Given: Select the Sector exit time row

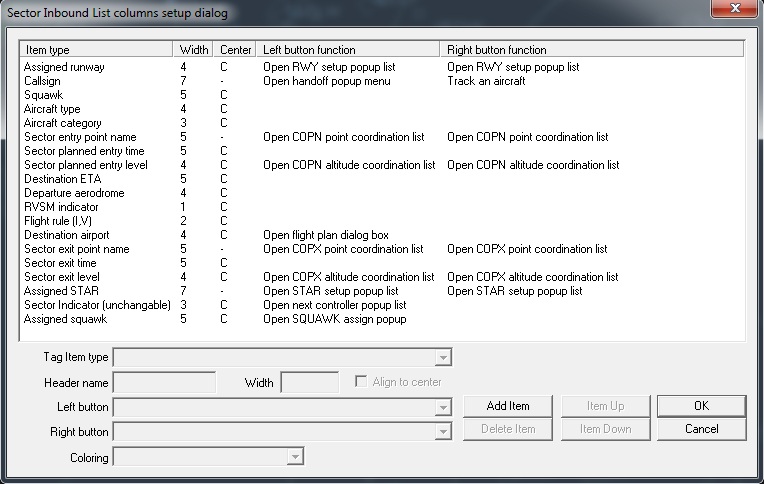Looking at the screenshot, I should click(x=382, y=263).
